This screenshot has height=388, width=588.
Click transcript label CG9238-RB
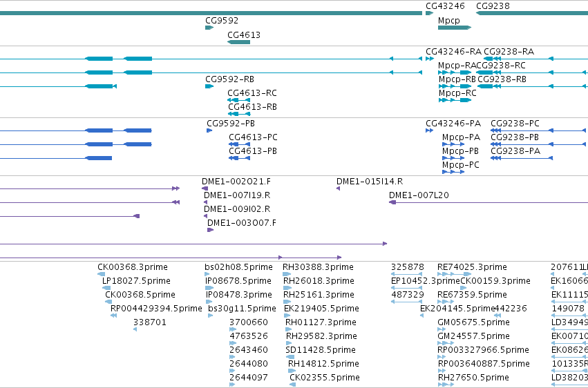click(x=502, y=79)
